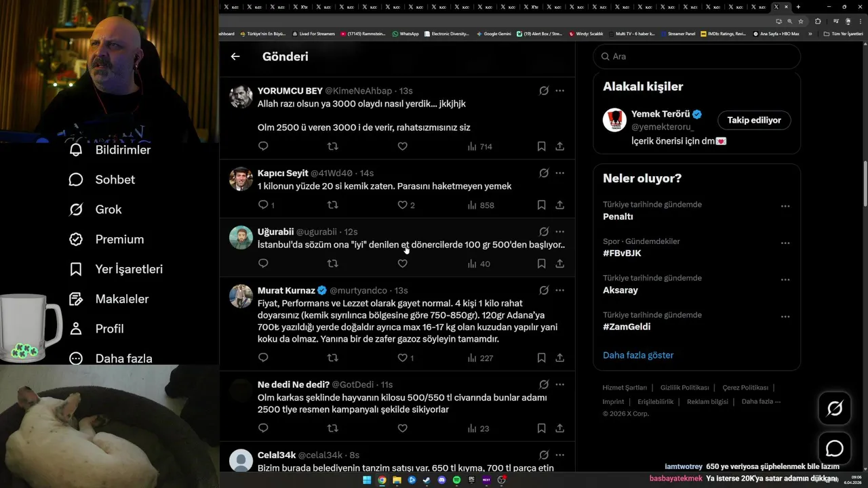Go back using the Gönderi back arrow
This screenshot has width=868, height=488.
[235, 57]
